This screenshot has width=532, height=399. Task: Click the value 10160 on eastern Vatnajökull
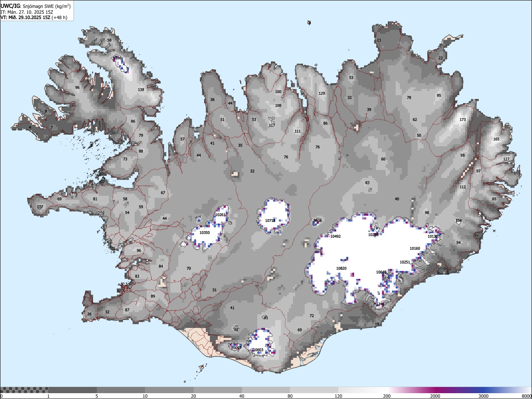(415, 249)
